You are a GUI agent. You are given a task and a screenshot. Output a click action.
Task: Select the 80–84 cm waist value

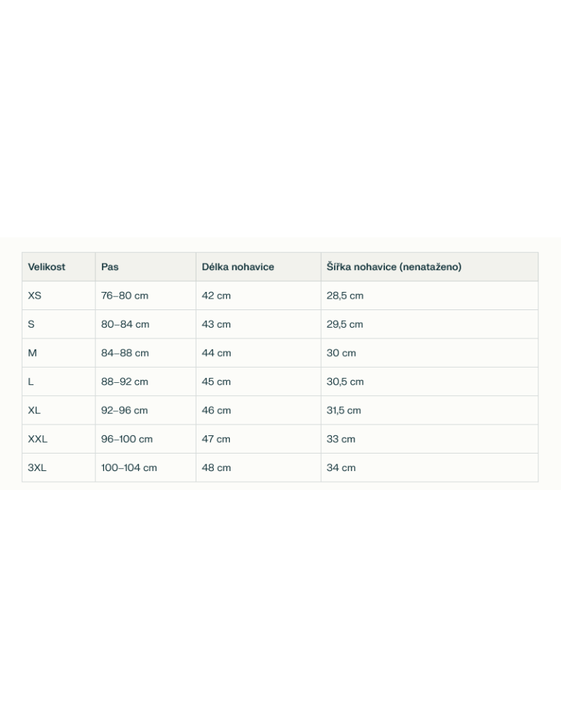125,325
